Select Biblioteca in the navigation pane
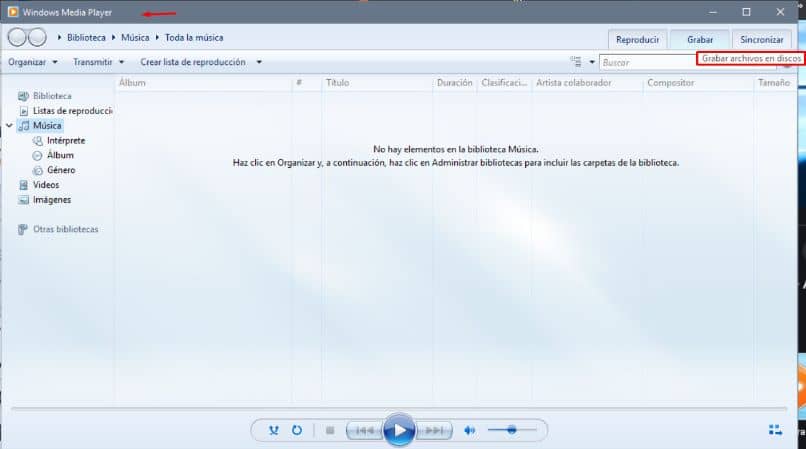806x449 pixels. click(52, 96)
